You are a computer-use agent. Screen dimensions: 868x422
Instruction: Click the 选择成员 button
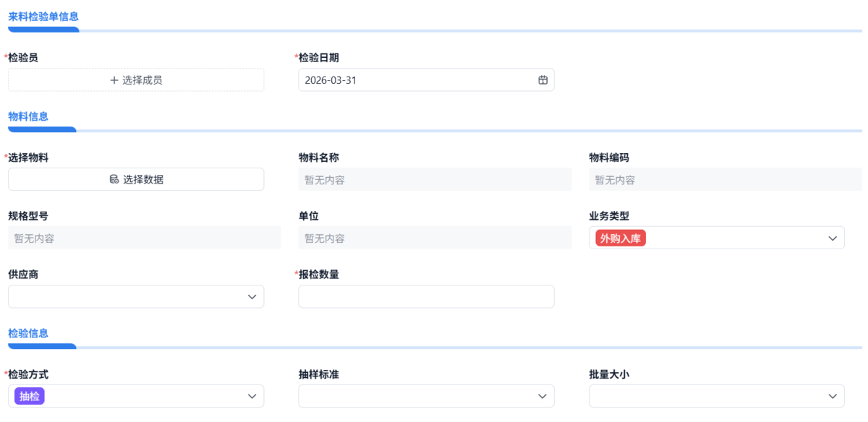(x=136, y=79)
